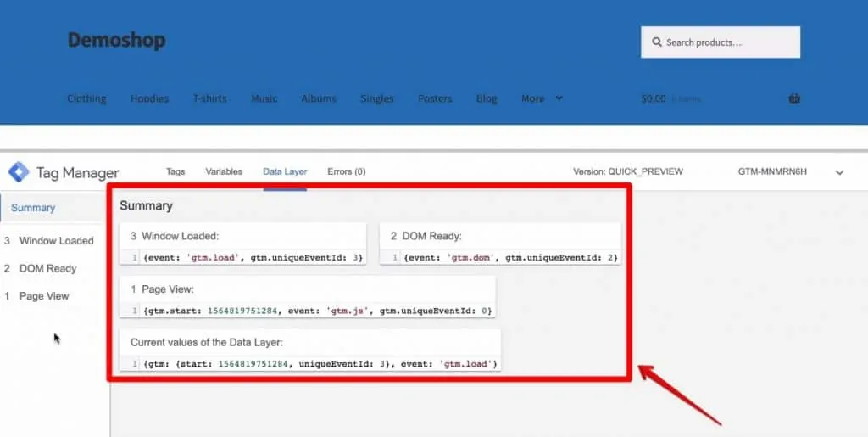The image size is (868, 437).
Task: Select Summary in the event sidebar
Action: point(33,208)
